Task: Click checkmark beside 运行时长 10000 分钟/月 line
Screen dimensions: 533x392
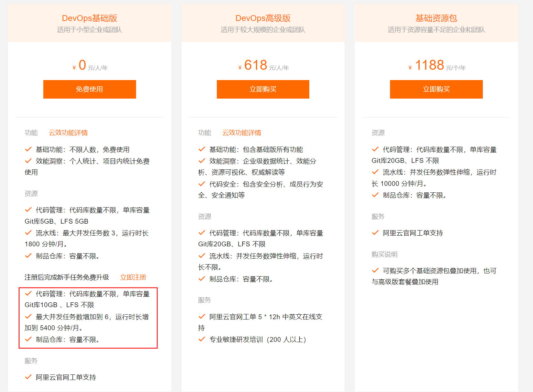Action: (375, 172)
